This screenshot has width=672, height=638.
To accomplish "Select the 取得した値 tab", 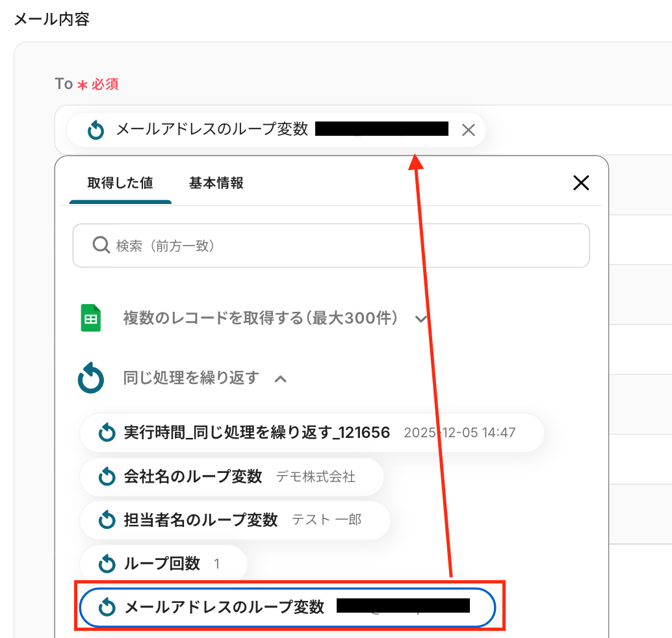I will (x=120, y=183).
